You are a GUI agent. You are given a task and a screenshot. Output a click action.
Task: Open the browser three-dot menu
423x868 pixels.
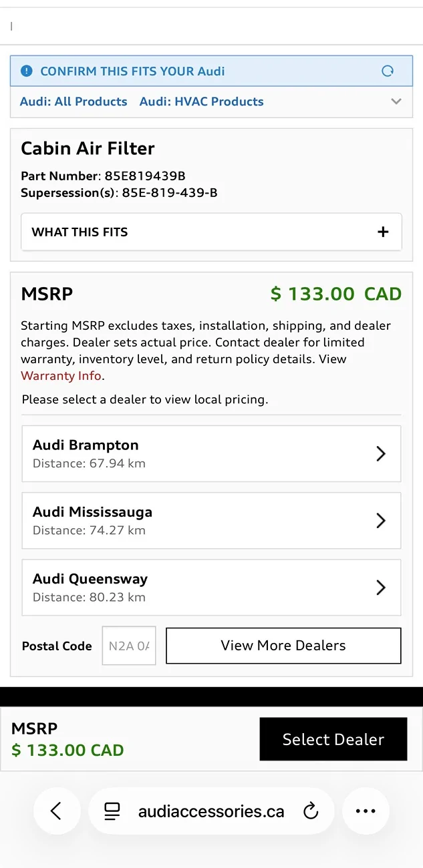click(366, 811)
